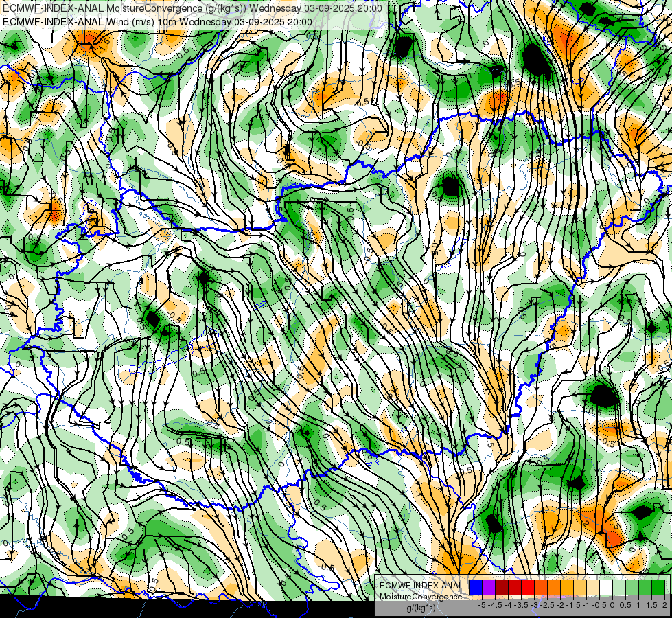Click the legend tick value -1.5
Screen dimensions: 672x618
click(573, 605)
